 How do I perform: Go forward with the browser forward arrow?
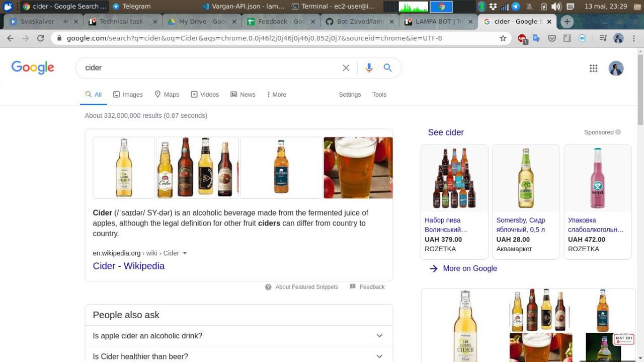coord(26,38)
